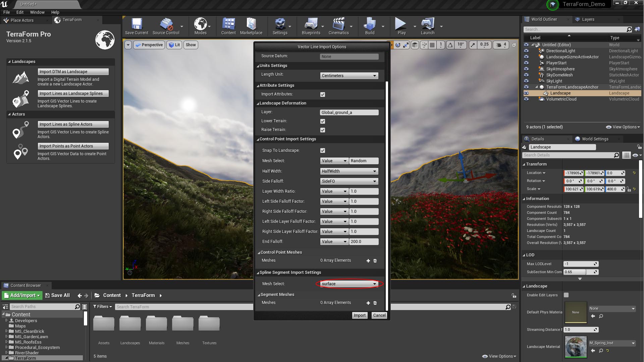Click the SubSection Min Component slider field

(x=581, y=272)
